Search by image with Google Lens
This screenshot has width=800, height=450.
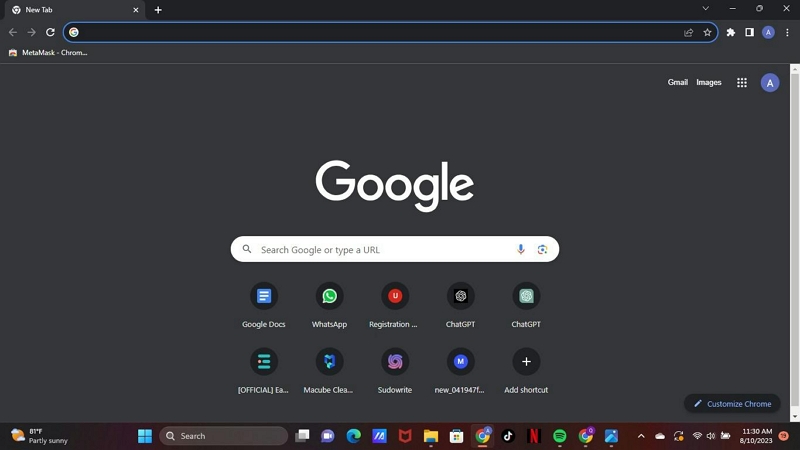(x=542, y=249)
